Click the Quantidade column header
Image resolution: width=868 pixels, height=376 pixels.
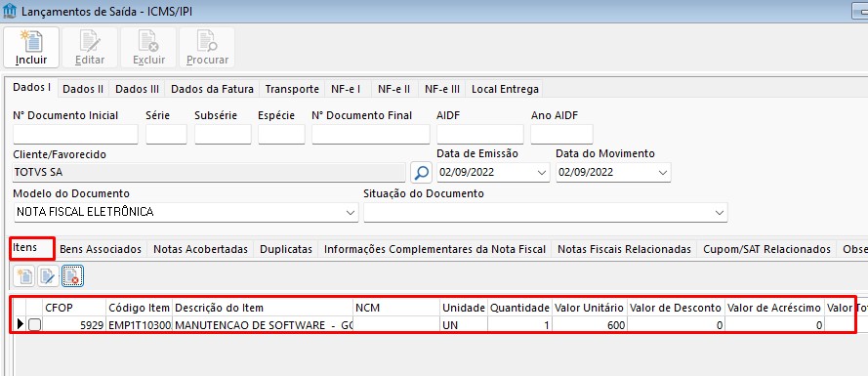tap(519, 308)
